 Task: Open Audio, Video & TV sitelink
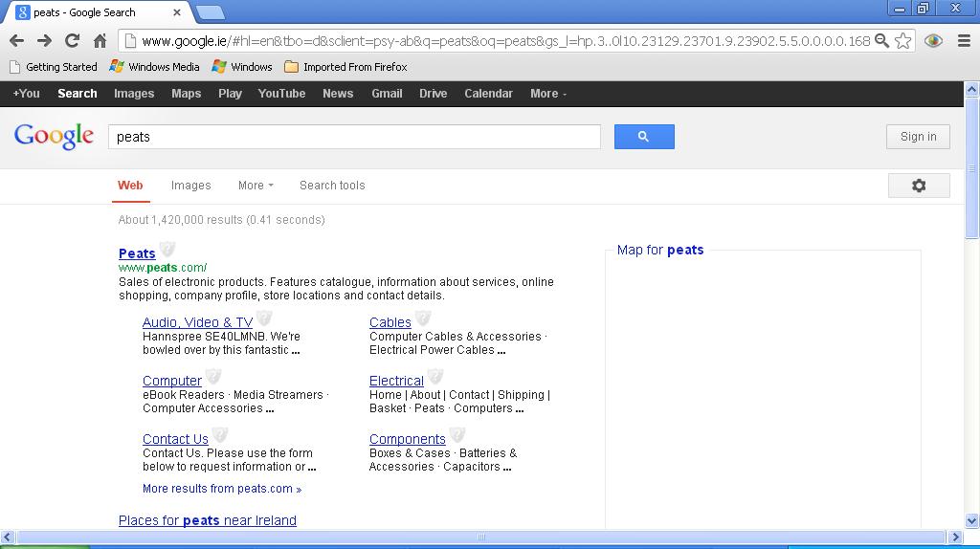click(197, 322)
